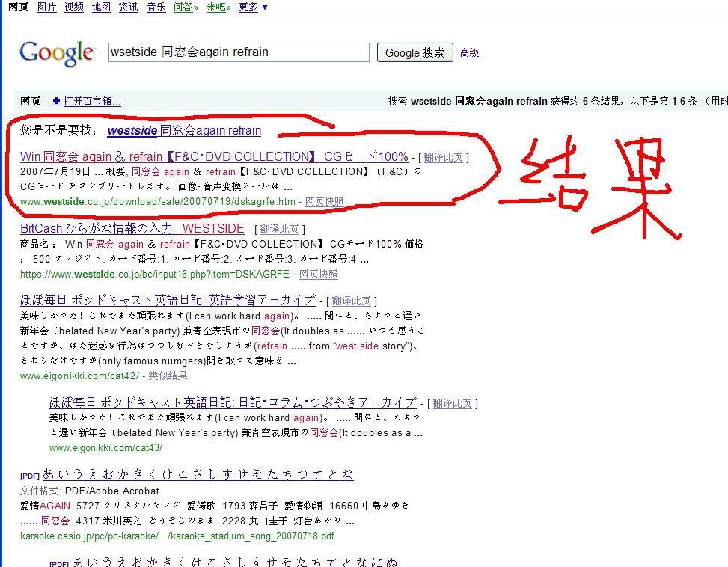The width and height of the screenshot is (728, 567).
Task: Click the www.westside.co.jp/download/sale URL text
Action: pos(158,201)
